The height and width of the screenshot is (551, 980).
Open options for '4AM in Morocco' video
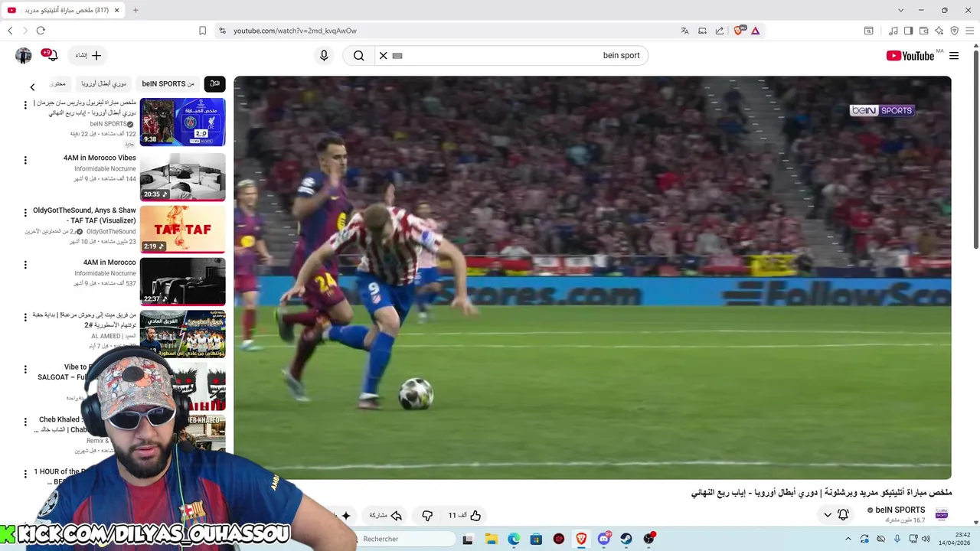[25, 265]
